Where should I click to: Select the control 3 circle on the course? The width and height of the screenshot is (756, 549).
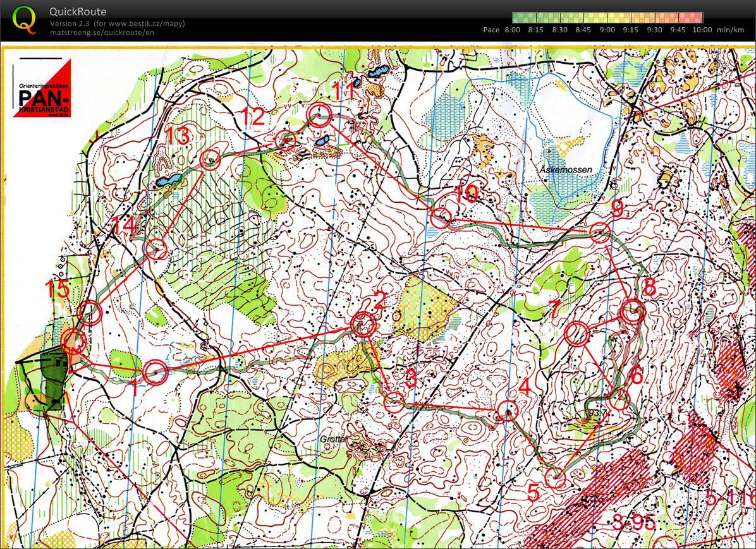(x=394, y=402)
